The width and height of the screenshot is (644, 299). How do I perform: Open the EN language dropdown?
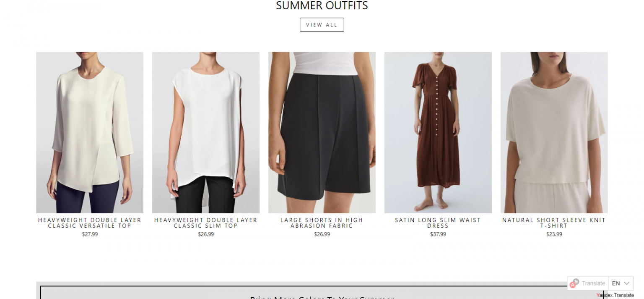click(621, 283)
